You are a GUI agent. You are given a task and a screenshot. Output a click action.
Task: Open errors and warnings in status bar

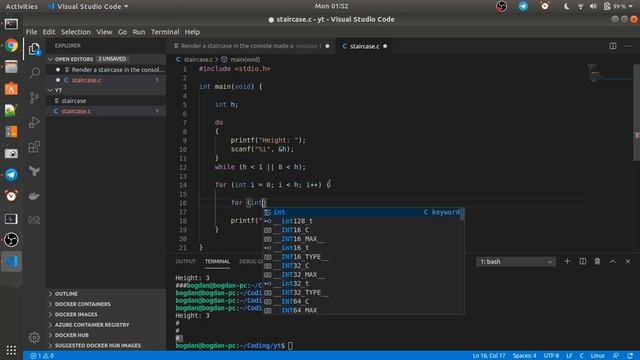click(42, 356)
